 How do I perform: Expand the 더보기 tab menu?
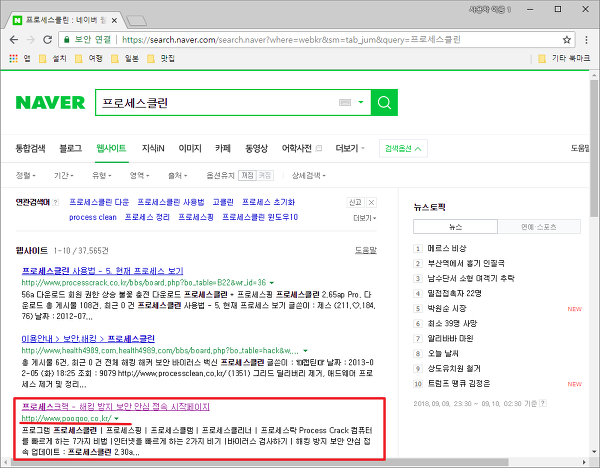click(x=350, y=148)
